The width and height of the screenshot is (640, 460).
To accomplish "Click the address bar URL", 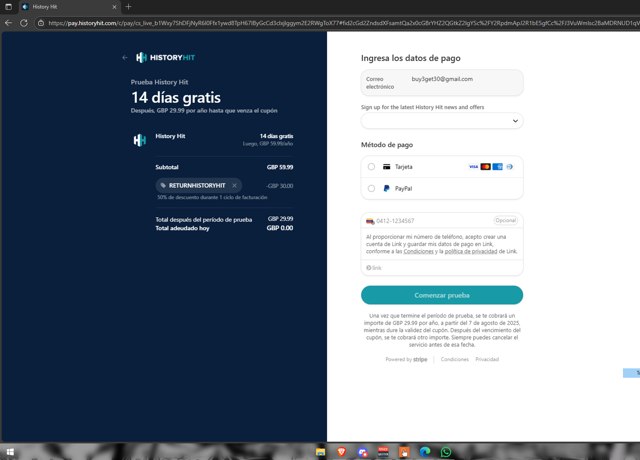I will (x=343, y=23).
